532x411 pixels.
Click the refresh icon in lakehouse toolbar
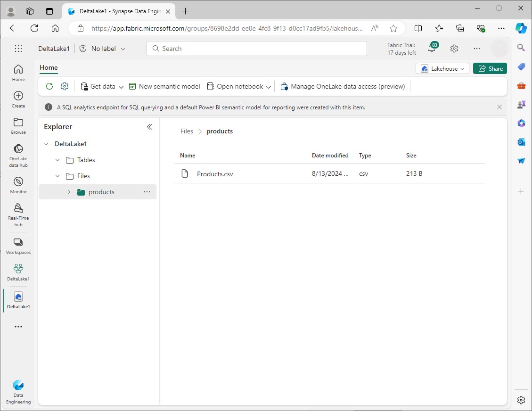pos(49,86)
